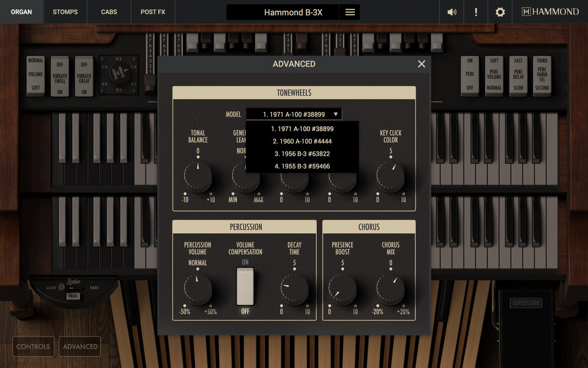
Task: Click the TONEWHEELS section header
Action: click(294, 93)
